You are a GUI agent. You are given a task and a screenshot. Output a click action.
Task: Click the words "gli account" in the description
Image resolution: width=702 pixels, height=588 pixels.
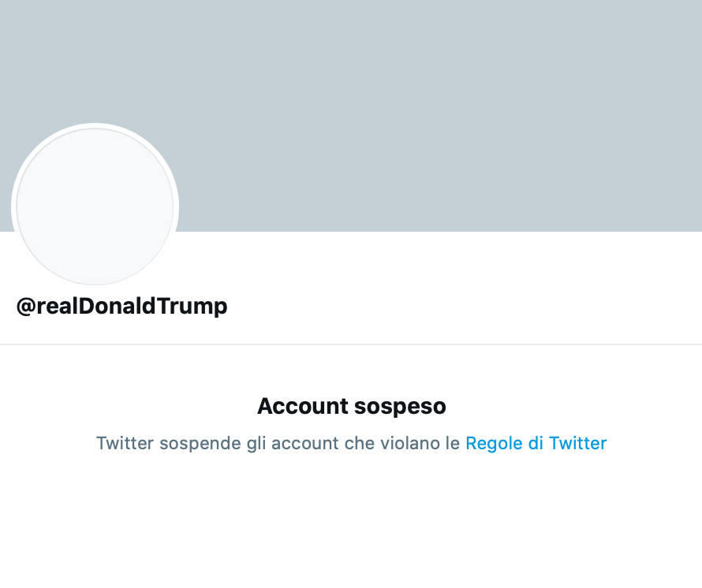(291, 443)
